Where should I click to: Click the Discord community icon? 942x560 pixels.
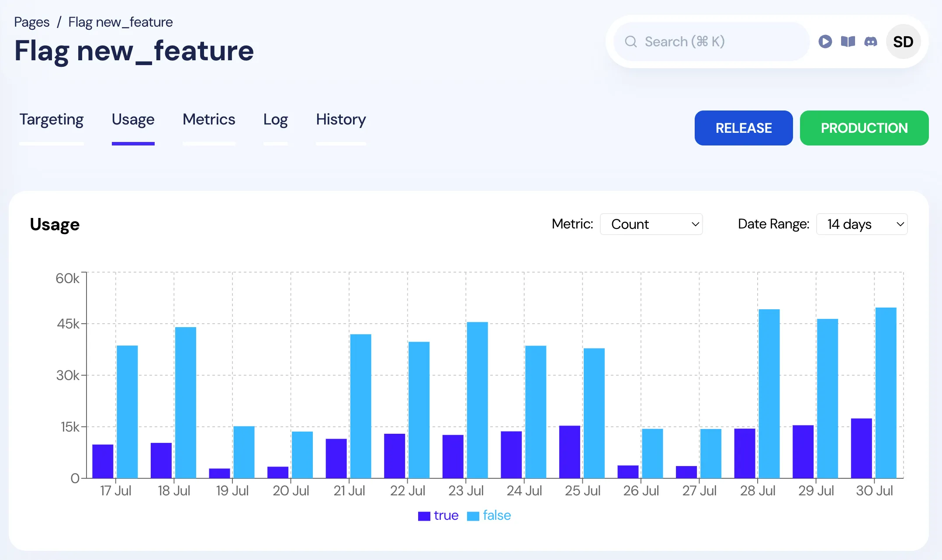tap(870, 41)
